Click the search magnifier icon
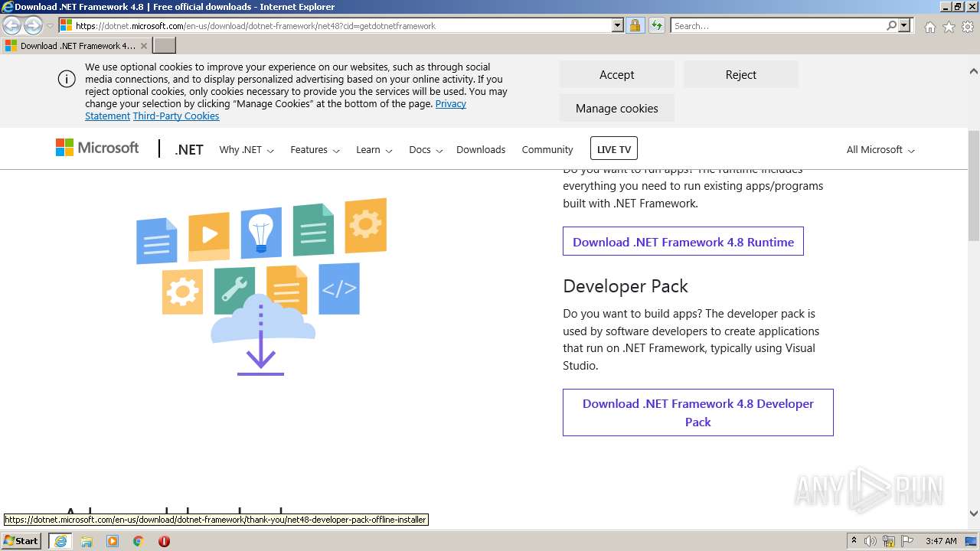980x551 pixels. (x=891, y=25)
